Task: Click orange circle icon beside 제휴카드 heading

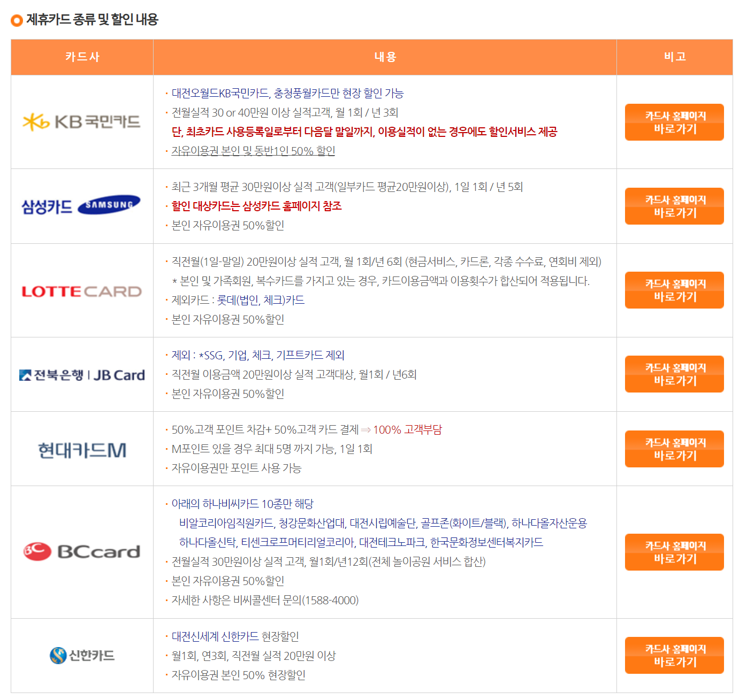Action: pyautogui.click(x=17, y=20)
